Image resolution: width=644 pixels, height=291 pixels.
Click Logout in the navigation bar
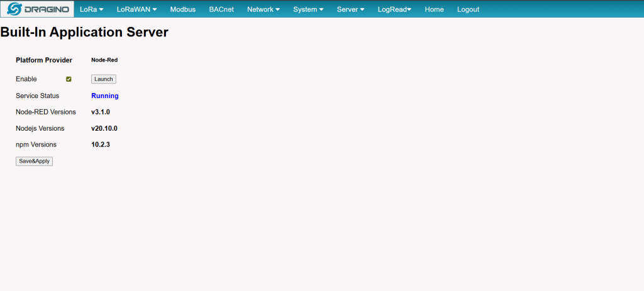tap(468, 9)
